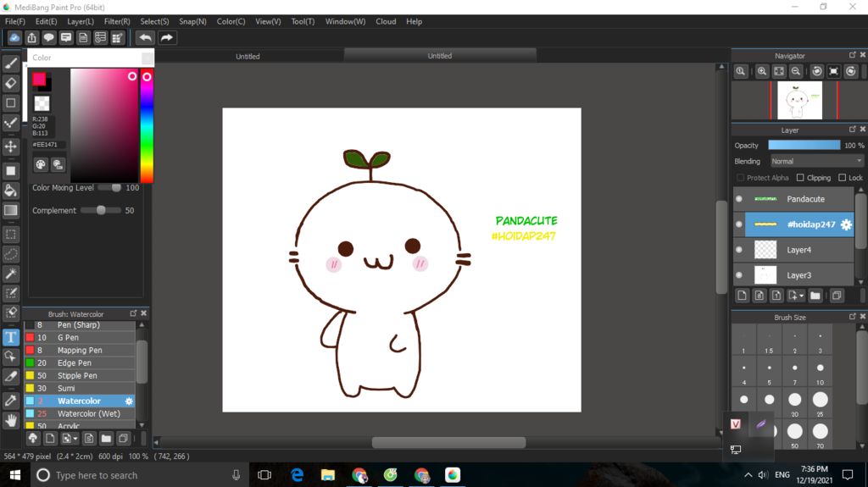Duplicate layer icon in Layer panel
The height and width of the screenshot is (487, 868).
click(x=837, y=296)
